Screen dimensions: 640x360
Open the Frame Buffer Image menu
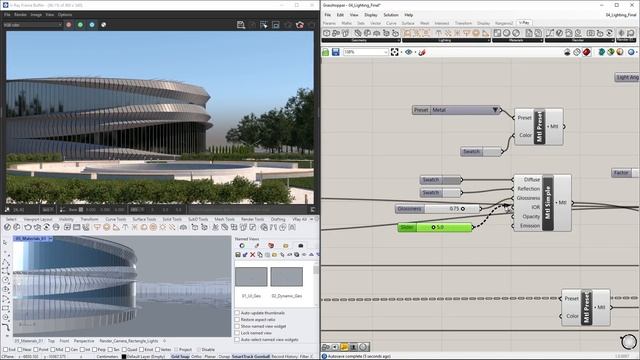click(x=36, y=15)
